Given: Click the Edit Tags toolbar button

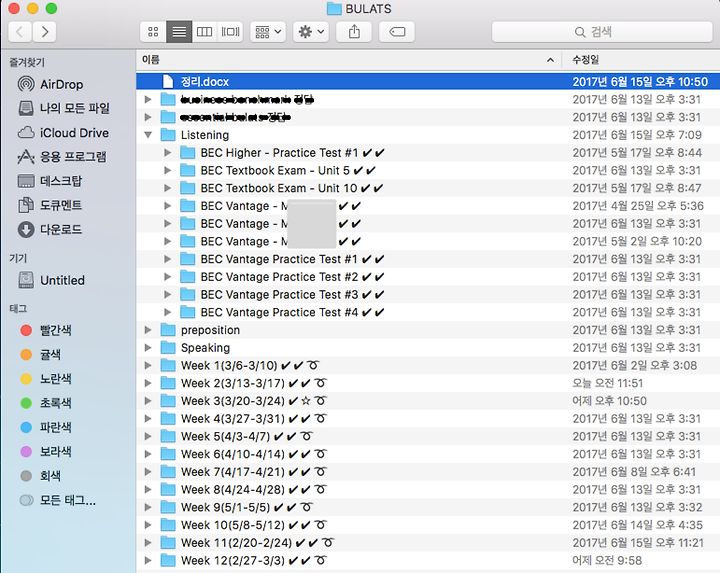Looking at the screenshot, I should pos(397,32).
